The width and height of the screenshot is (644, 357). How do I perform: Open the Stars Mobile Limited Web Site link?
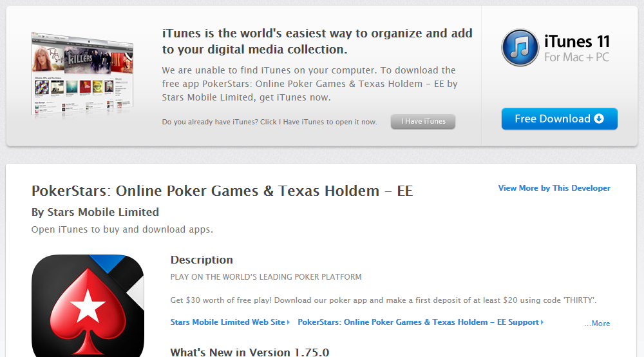coord(227,322)
